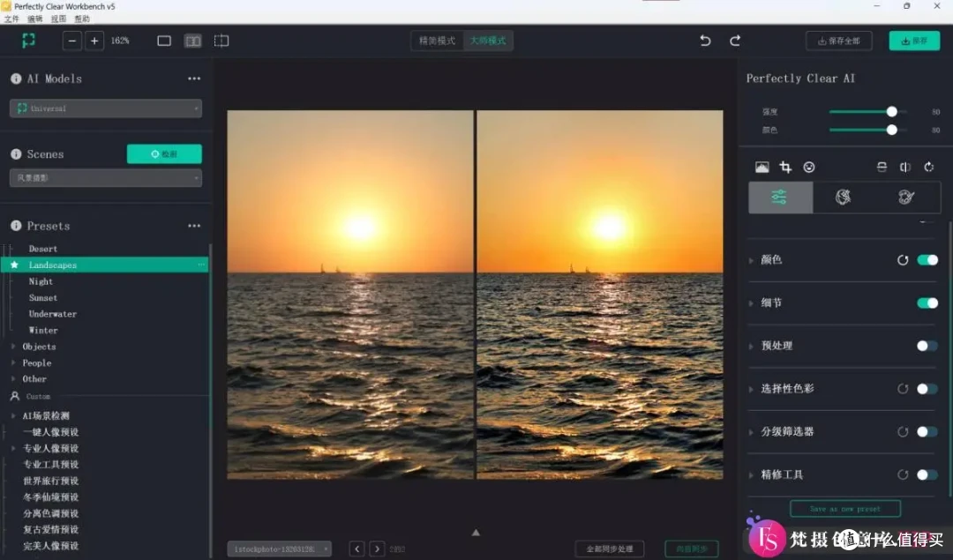Screen dimensions: 953x560
Task: Reset the 精修工具 settings
Action: coord(903,475)
